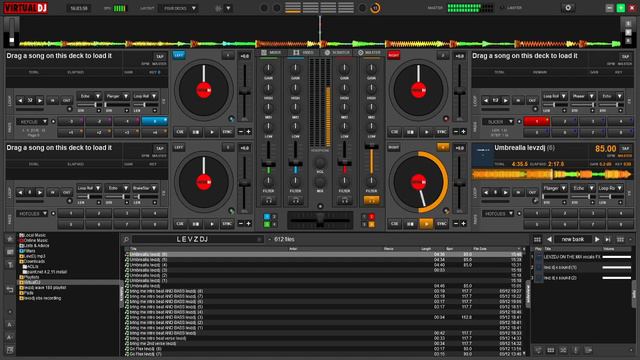Click the pause-stutter button on upper-left deck

click(x=196, y=132)
